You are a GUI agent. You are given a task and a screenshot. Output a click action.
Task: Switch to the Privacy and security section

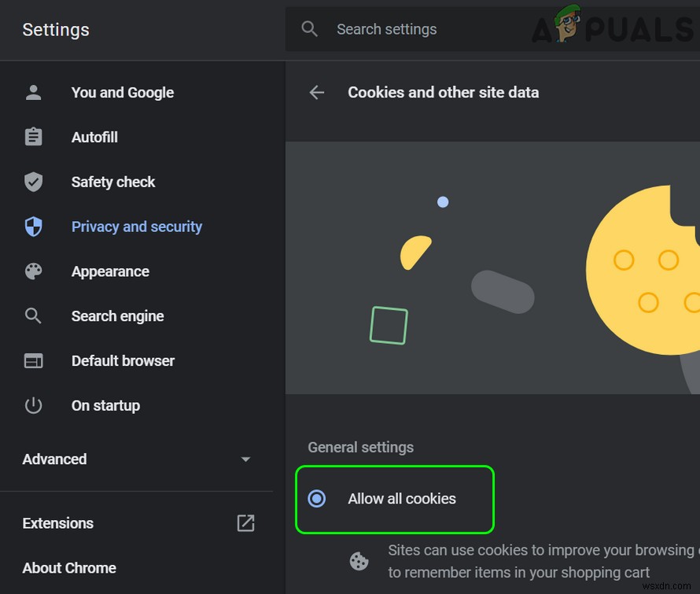click(x=136, y=227)
